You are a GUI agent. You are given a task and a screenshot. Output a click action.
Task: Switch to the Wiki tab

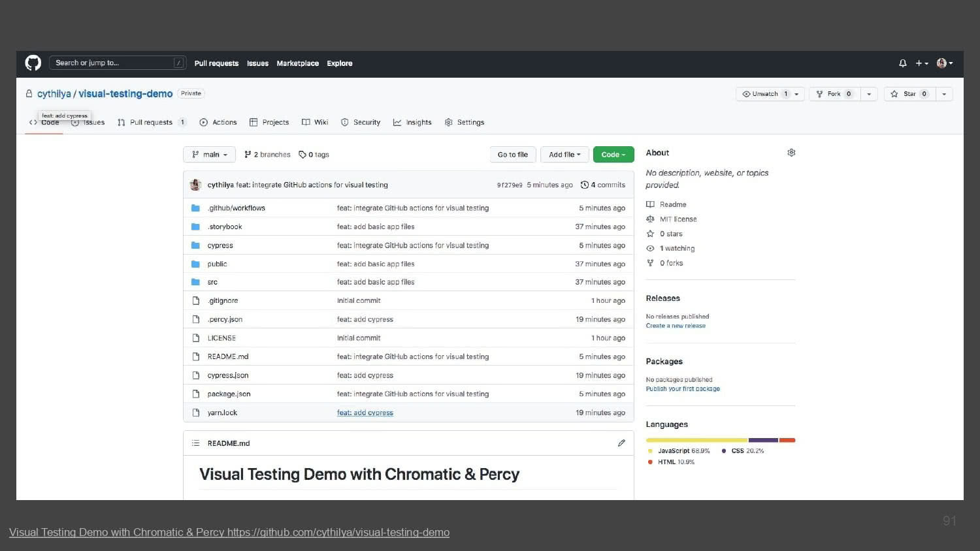(x=315, y=122)
